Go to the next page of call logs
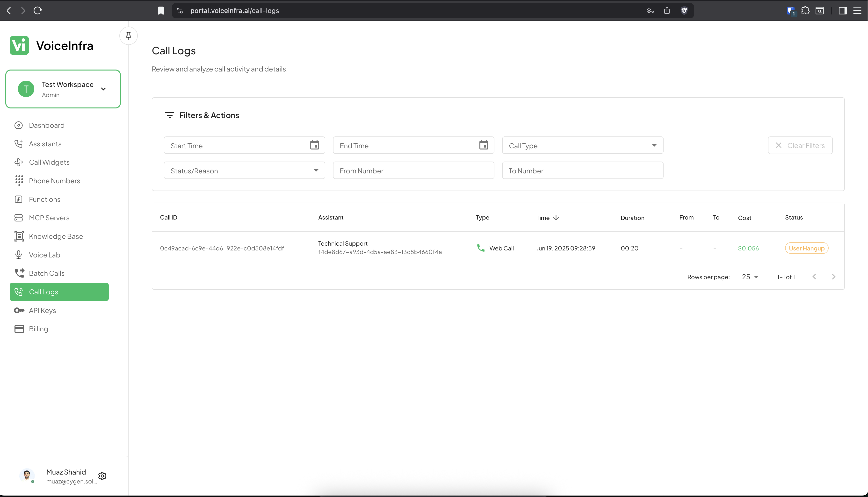 [833, 277]
